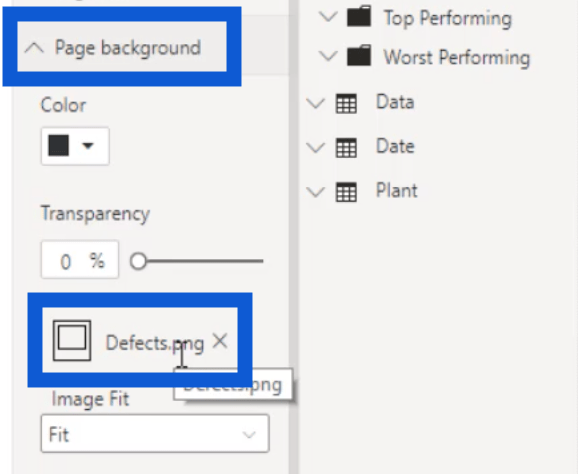Click the Transparency percentage input field
Screen dimensions: 578x474
(x=80, y=260)
